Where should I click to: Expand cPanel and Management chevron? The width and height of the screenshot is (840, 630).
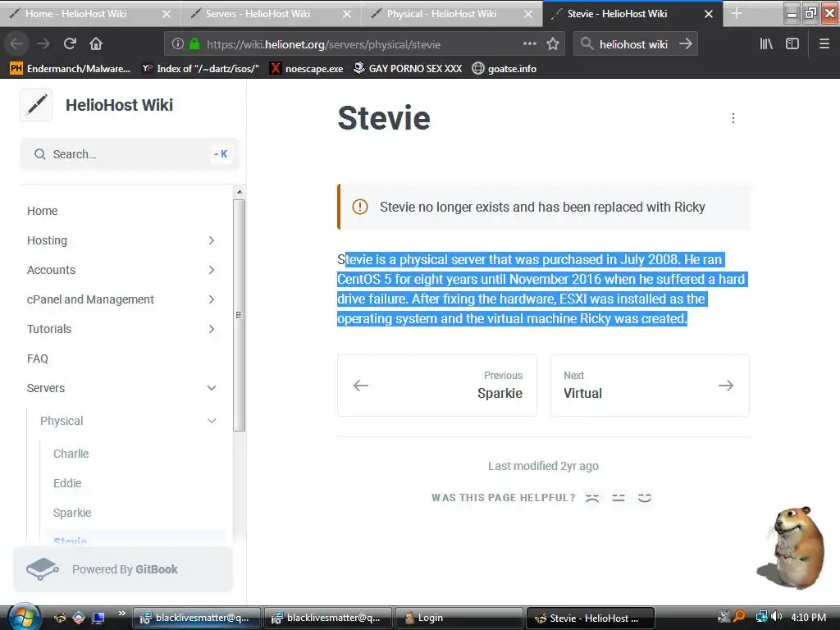tap(212, 299)
